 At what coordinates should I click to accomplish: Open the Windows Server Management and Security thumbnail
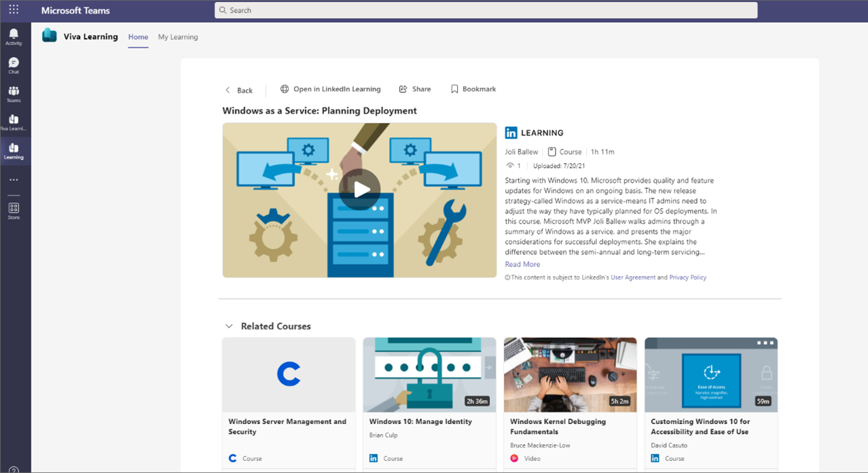pyautogui.click(x=289, y=374)
